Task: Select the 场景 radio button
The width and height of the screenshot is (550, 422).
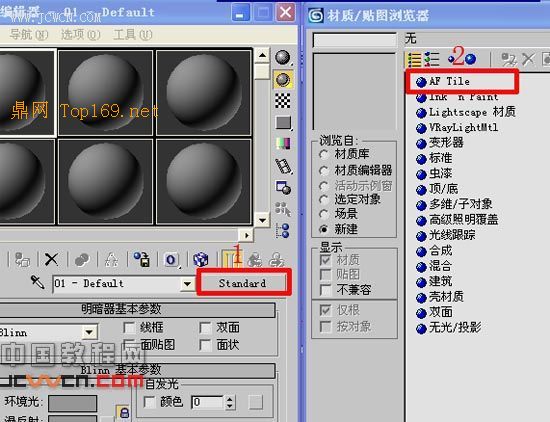Action: (324, 214)
